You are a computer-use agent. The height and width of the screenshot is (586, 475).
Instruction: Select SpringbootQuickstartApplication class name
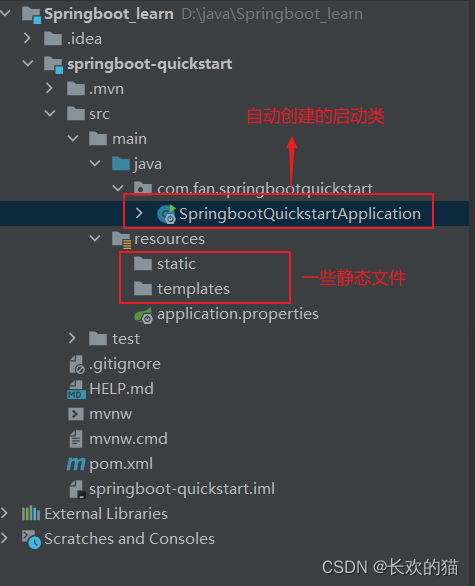(x=300, y=214)
